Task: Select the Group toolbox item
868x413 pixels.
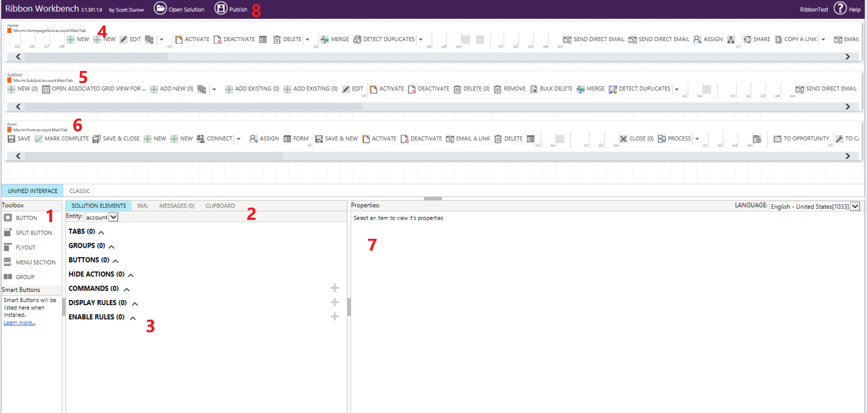Action: (x=19, y=277)
